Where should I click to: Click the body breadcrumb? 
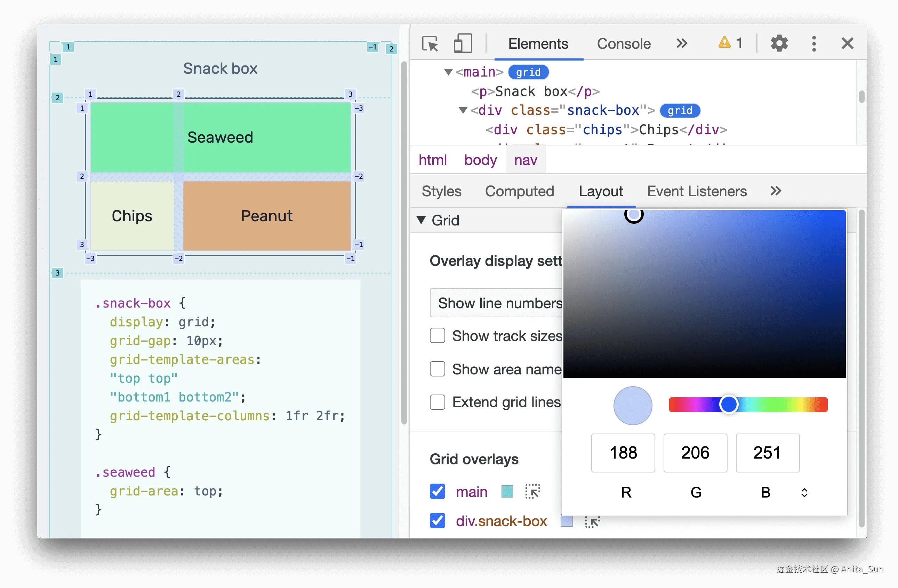(x=480, y=160)
